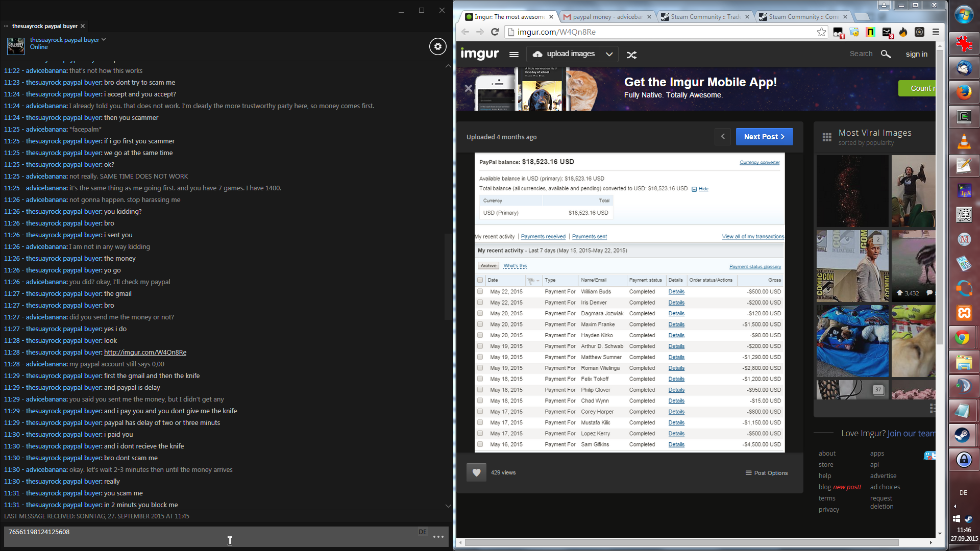Image resolution: width=980 pixels, height=551 pixels.
Task: Check the William Buds payment checkbox
Action: click(x=480, y=292)
